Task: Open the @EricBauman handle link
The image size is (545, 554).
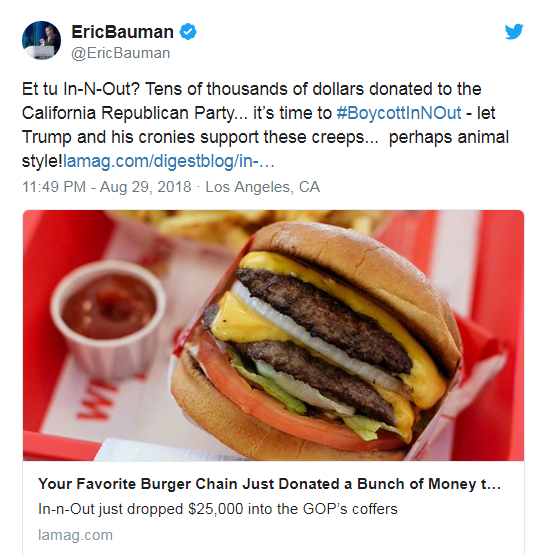Action: click(121, 53)
